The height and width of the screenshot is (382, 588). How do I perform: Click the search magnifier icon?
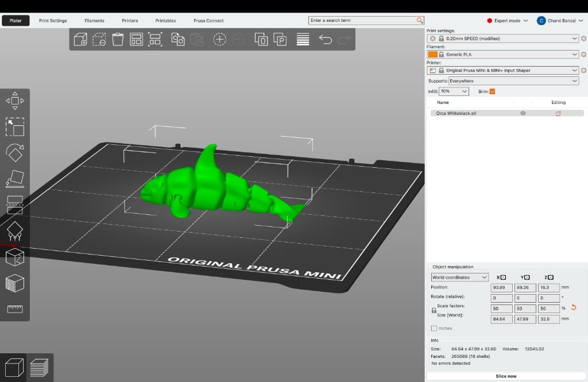[420, 20]
